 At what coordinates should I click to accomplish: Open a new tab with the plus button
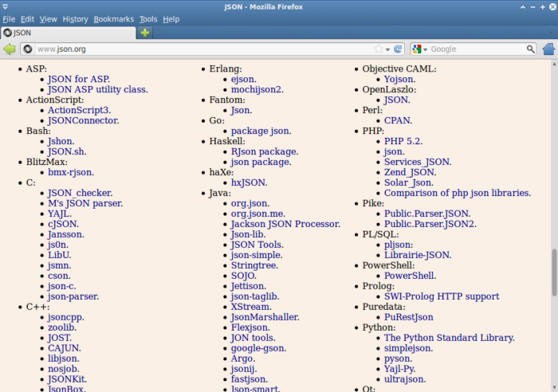pyautogui.click(x=145, y=33)
